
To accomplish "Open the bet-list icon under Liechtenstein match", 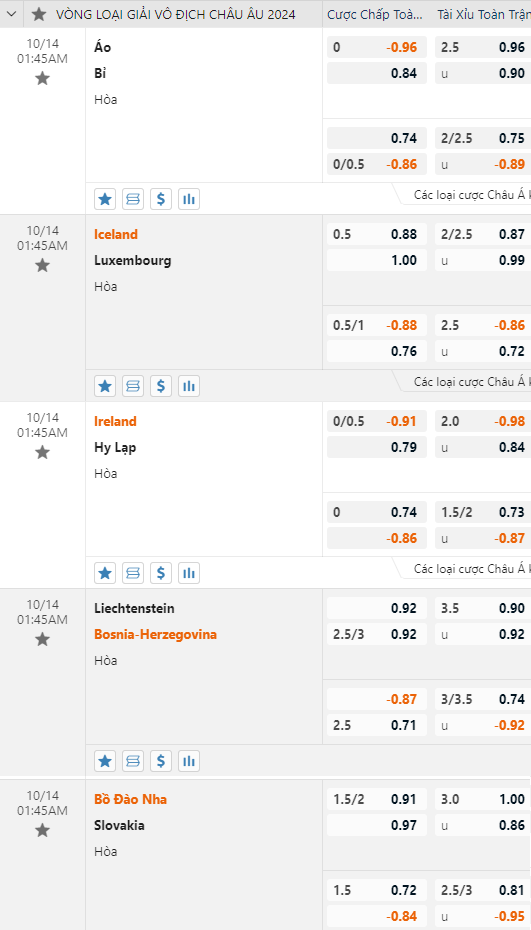I will pyautogui.click(x=133, y=760).
